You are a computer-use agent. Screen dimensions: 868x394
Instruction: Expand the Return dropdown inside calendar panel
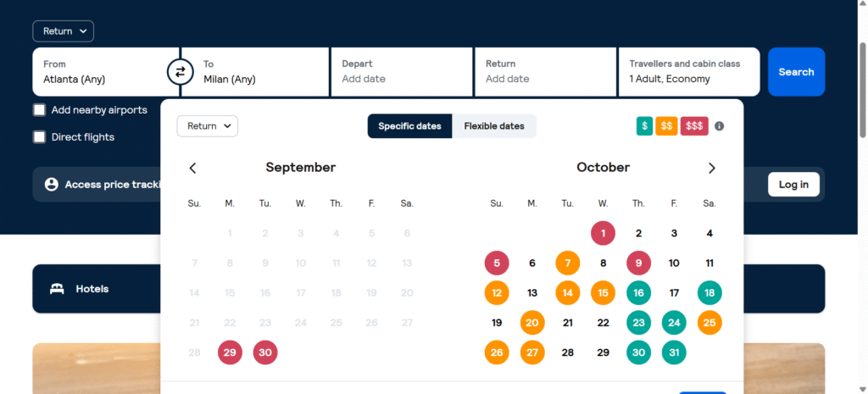pos(208,126)
